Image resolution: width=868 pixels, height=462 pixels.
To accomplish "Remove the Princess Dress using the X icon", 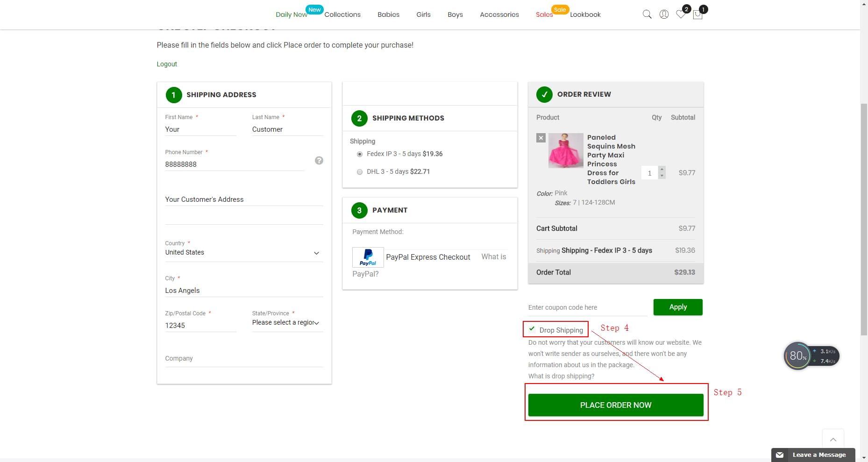I will pyautogui.click(x=541, y=137).
